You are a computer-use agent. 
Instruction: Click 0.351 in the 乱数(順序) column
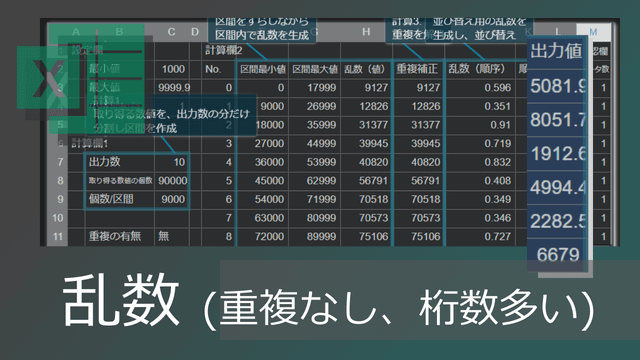tap(480, 106)
